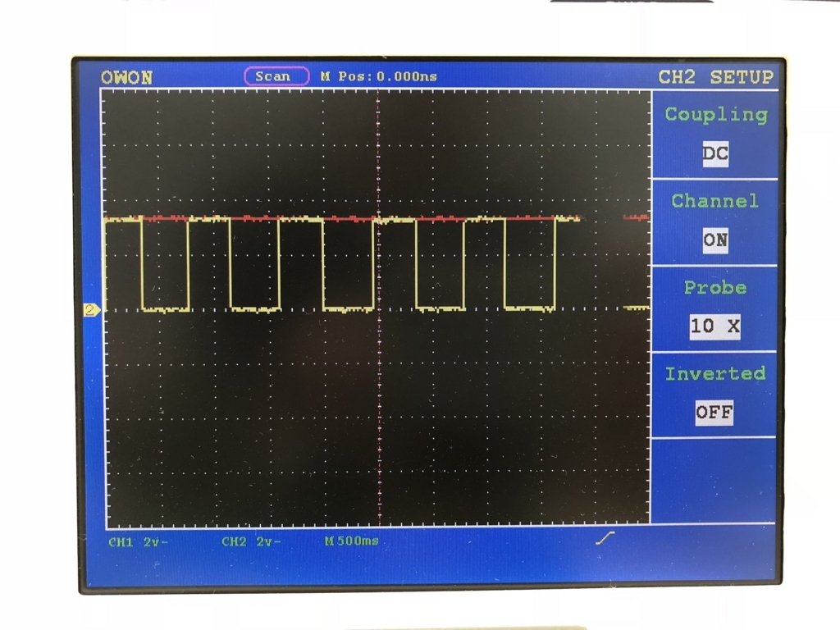Click the CH2 SETUP menu title
Image resolution: width=840 pixels, height=630 pixels.
[x=715, y=77]
